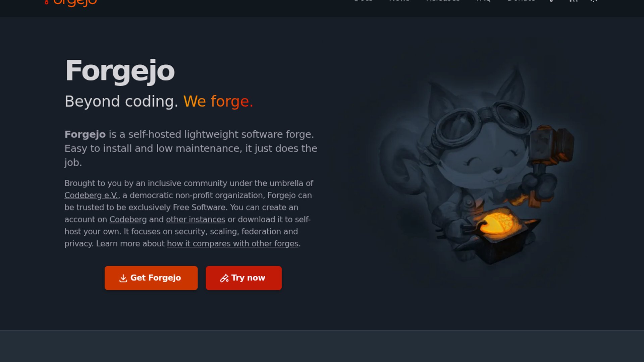
Task: Open the RSS feed icon in the header
Action: tap(573, 1)
